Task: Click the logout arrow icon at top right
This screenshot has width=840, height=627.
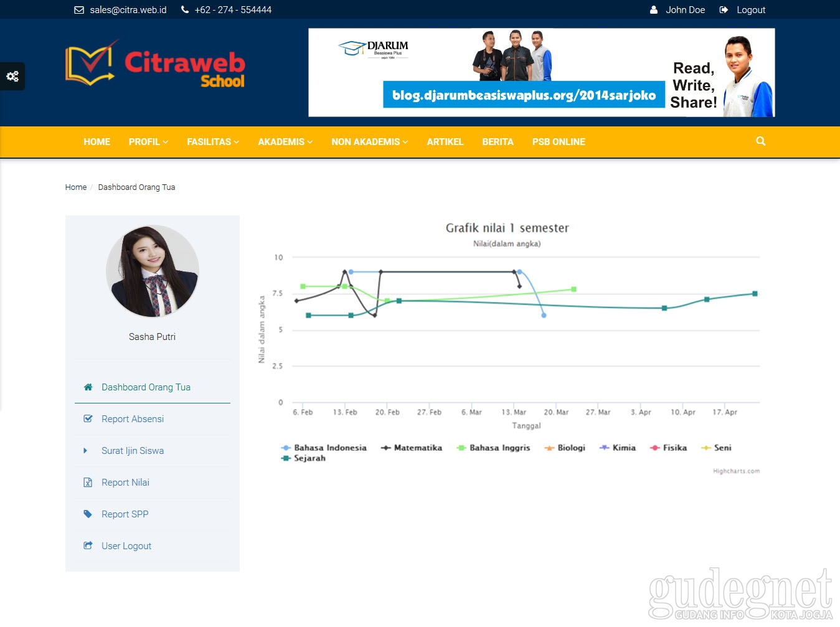Action: tap(724, 9)
